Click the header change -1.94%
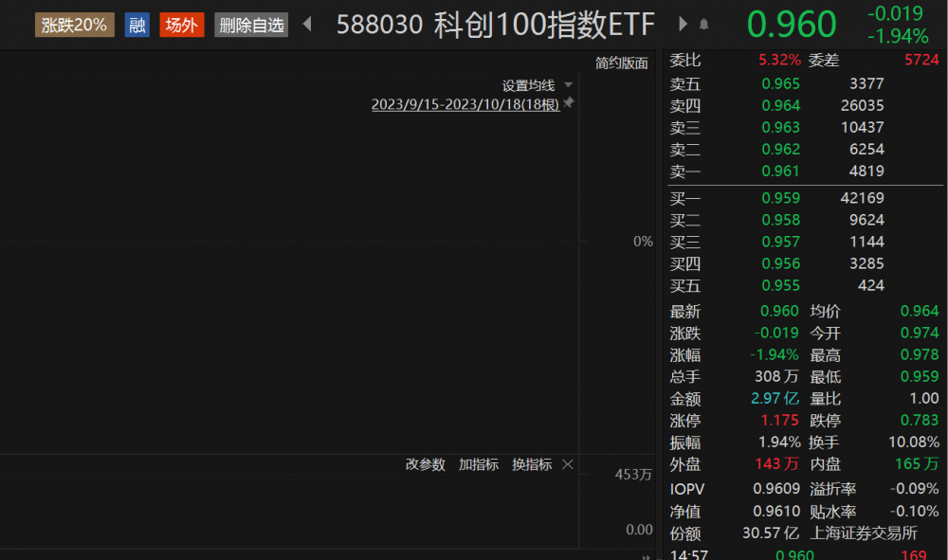This screenshot has width=948, height=560. 898,36
